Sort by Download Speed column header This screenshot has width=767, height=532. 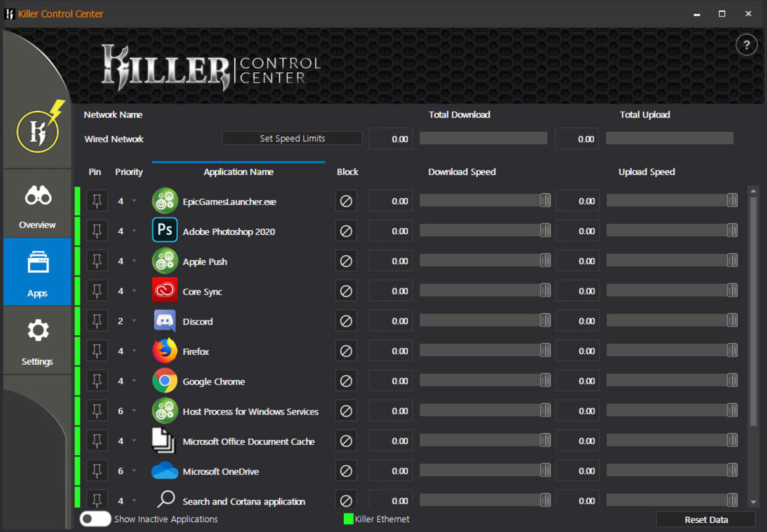click(462, 172)
